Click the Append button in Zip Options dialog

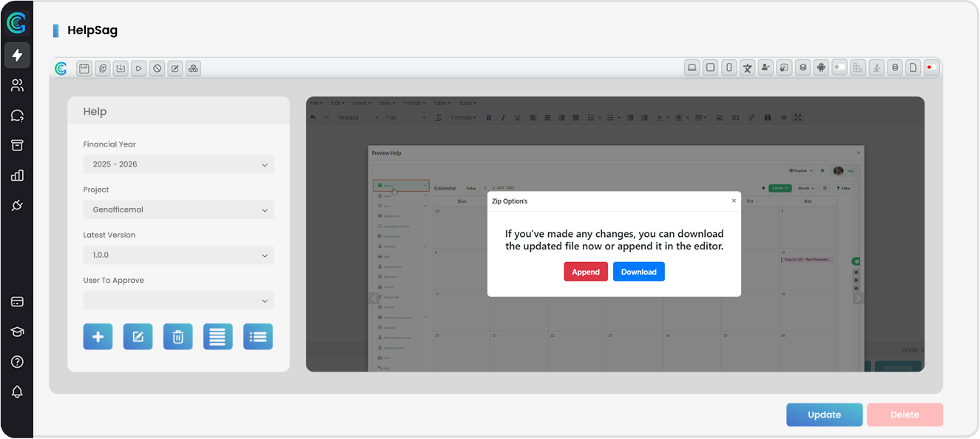(586, 271)
